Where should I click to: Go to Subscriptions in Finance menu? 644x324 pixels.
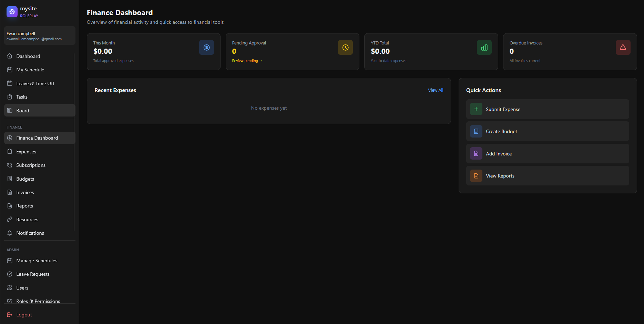(x=31, y=165)
